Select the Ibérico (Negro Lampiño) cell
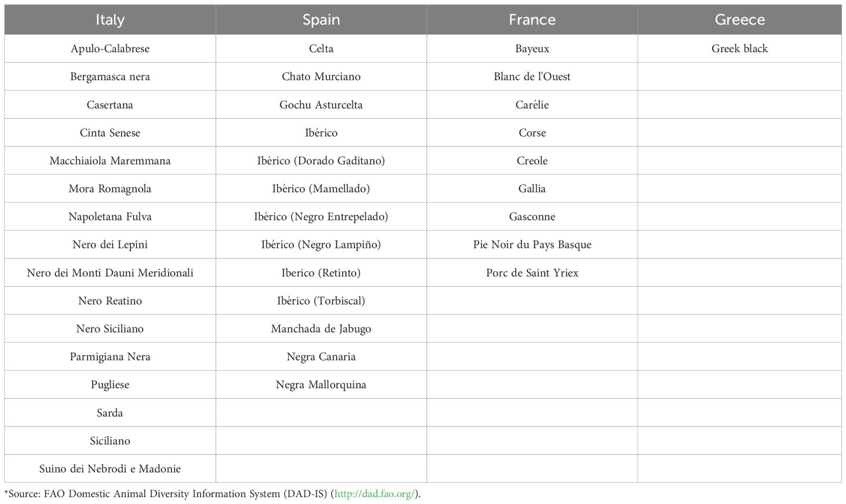The width and height of the screenshot is (846, 504). (321, 244)
